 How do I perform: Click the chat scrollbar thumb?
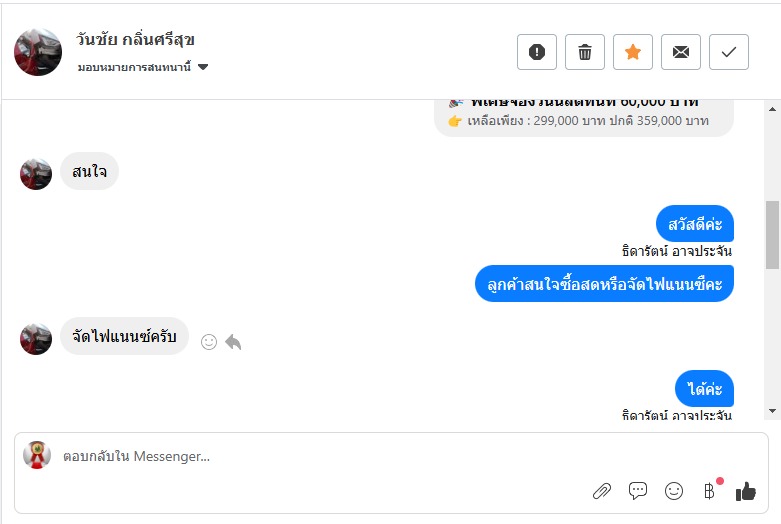coord(772,235)
